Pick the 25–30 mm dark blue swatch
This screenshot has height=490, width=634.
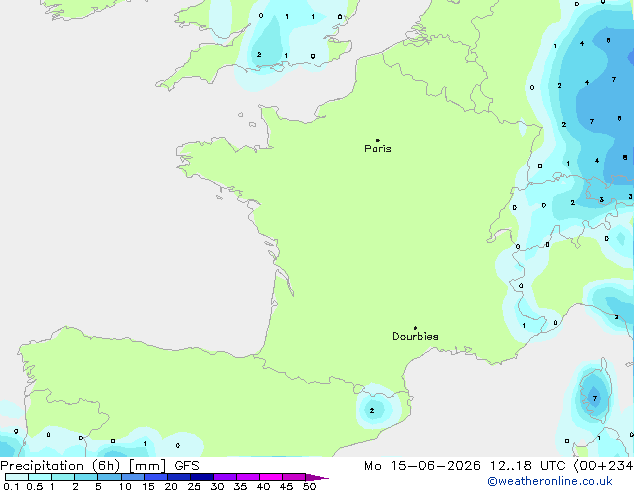pos(202,477)
